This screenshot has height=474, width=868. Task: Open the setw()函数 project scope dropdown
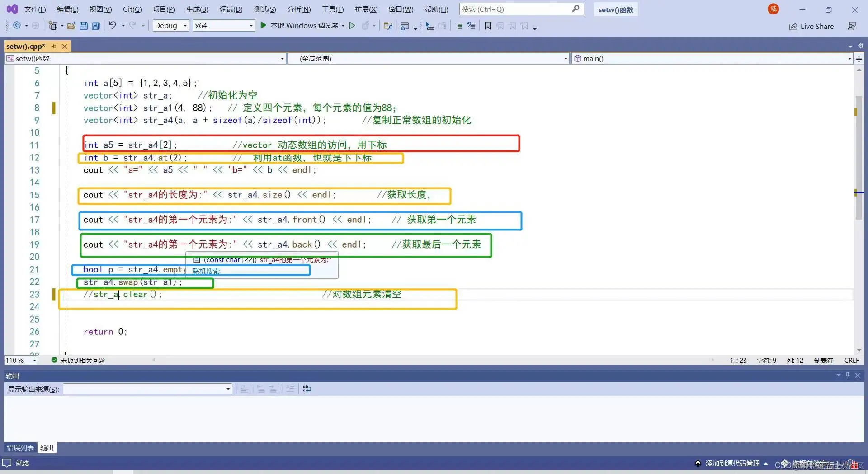pyautogui.click(x=146, y=58)
